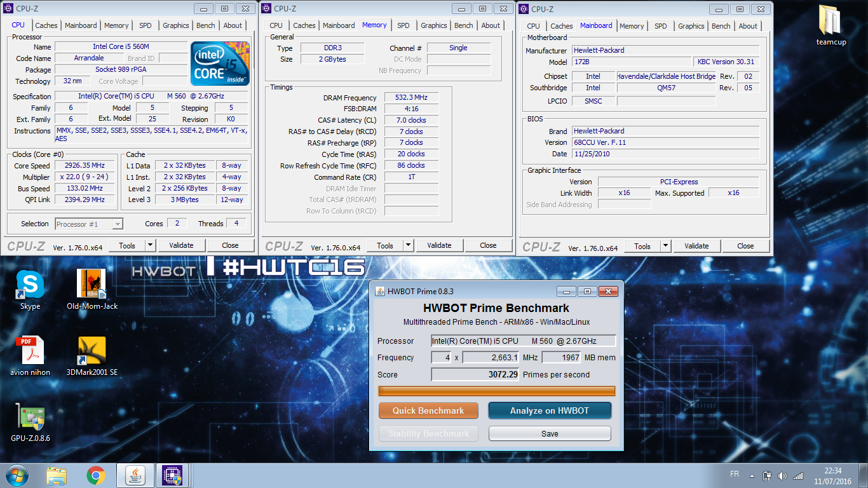Image resolution: width=868 pixels, height=488 pixels.
Task: Click the motherboard Model value 172B
Action: [632, 62]
